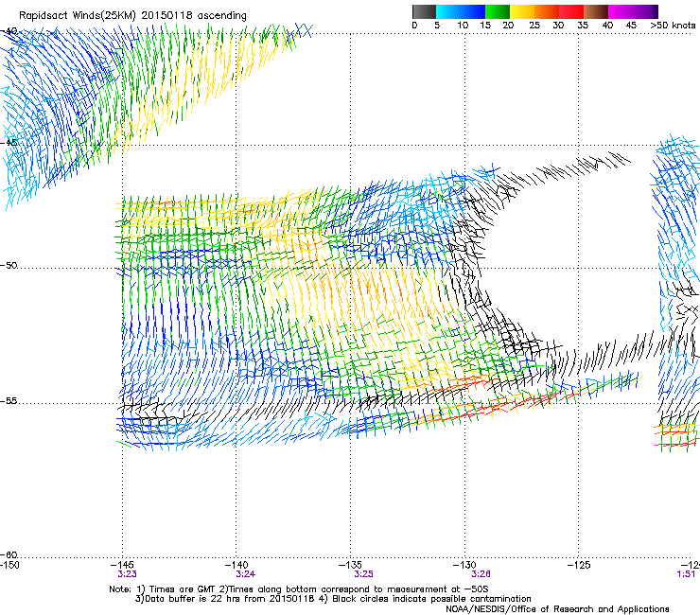The height and width of the screenshot is (615, 700).
Task: Click the '-125' longitude axis label
Action: click(579, 565)
